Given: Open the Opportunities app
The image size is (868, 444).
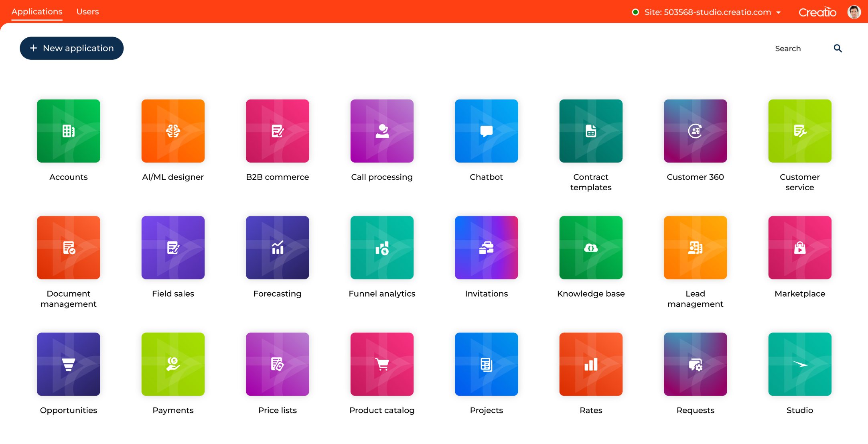Looking at the screenshot, I should pyautogui.click(x=68, y=364).
